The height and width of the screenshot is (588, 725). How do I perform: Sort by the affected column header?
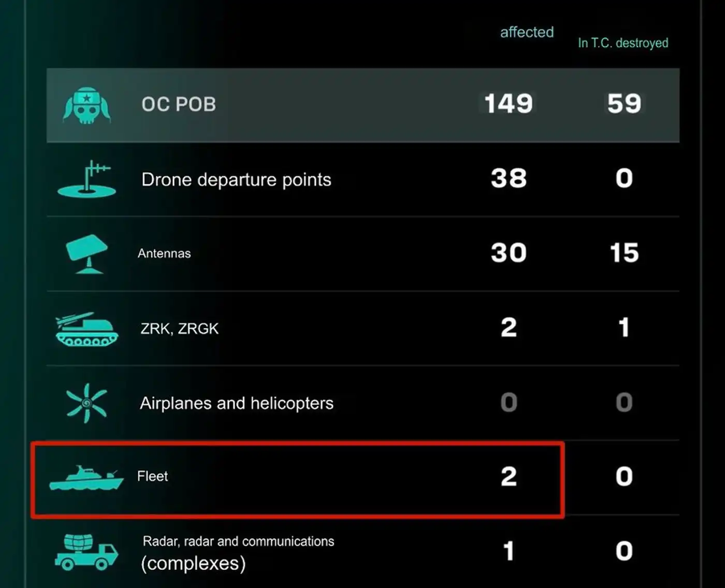click(527, 32)
